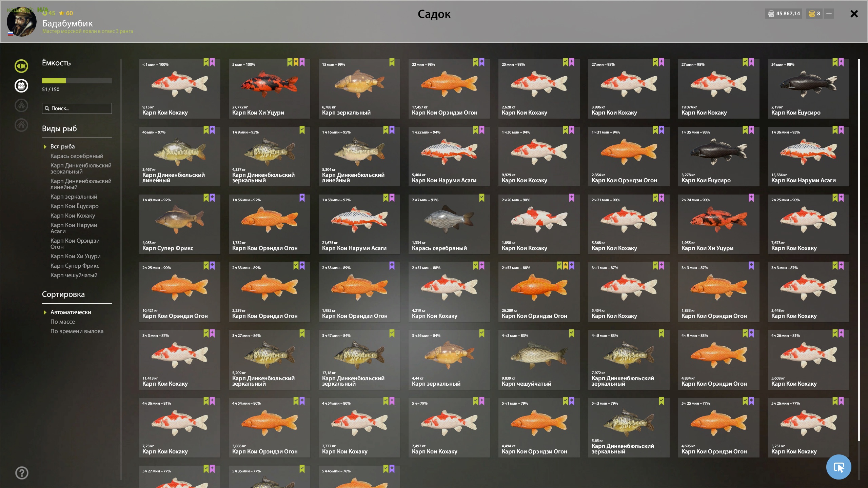This screenshot has height=488, width=868.
Task: Click the help question mark icon
Action: pos(22,473)
